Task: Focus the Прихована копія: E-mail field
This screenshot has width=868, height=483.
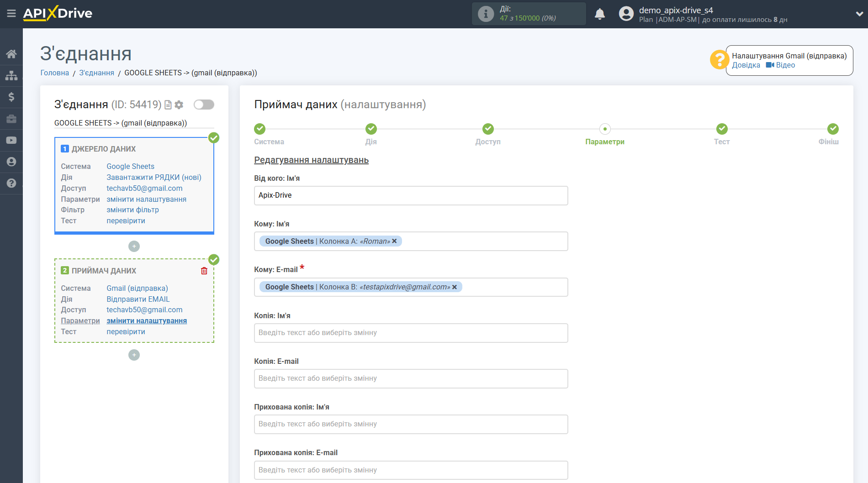Action: [411, 470]
